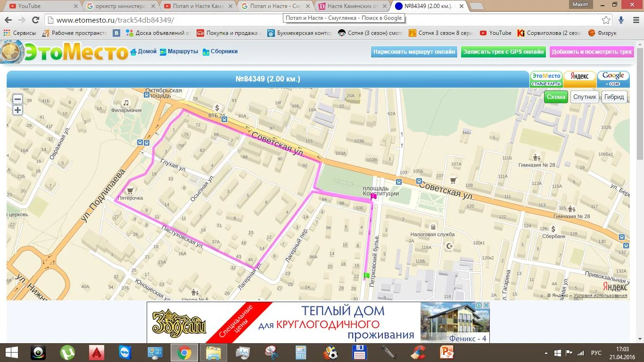
Task: Click the Записать трек с GPS онлайн button
Action: click(503, 52)
